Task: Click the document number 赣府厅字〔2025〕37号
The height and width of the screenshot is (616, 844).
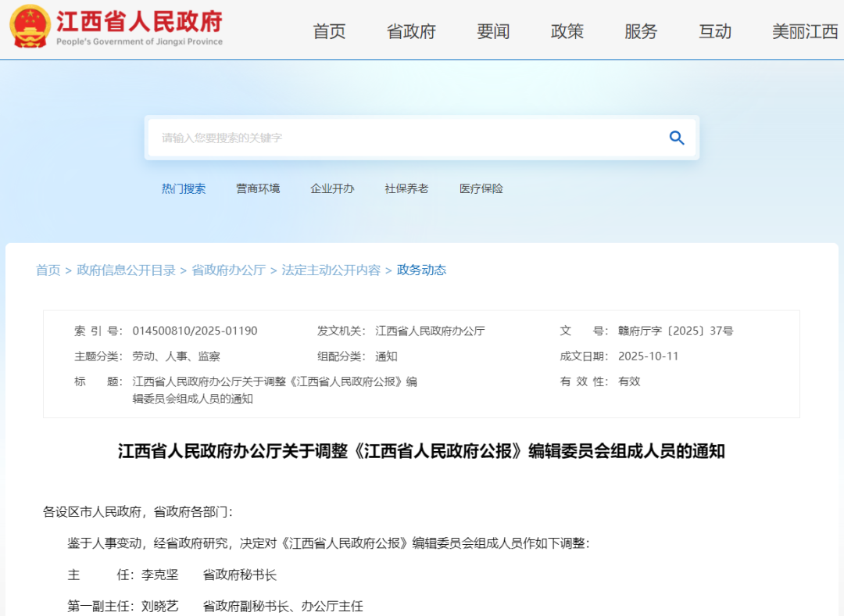Action: point(675,331)
